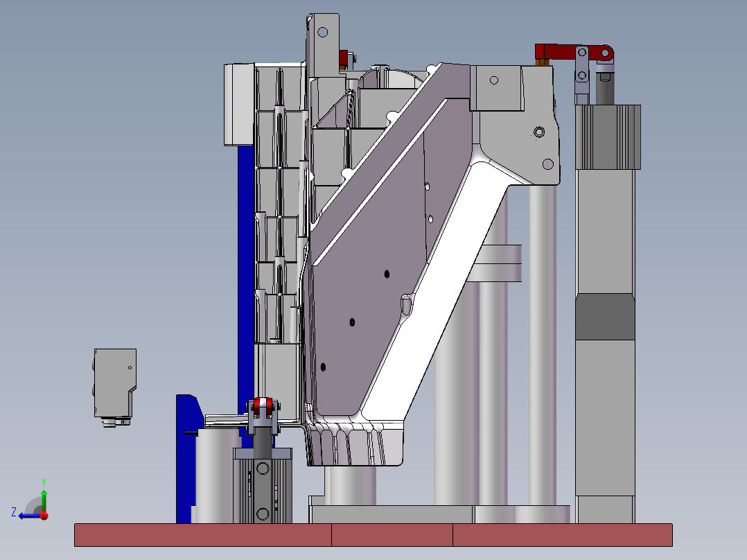Select the reddish-brown base plate
Screen dimensions: 747x560
click(x=373, y=535)
